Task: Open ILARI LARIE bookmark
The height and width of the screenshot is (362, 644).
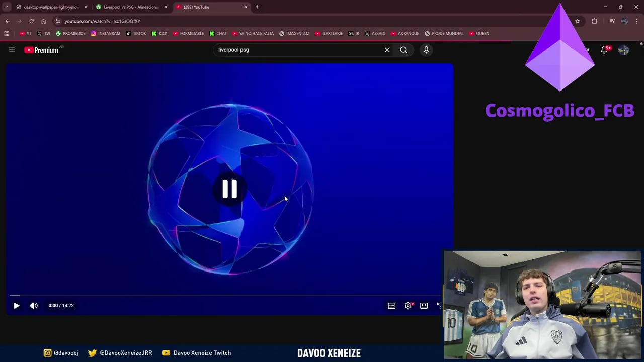Action: point(329,33)
